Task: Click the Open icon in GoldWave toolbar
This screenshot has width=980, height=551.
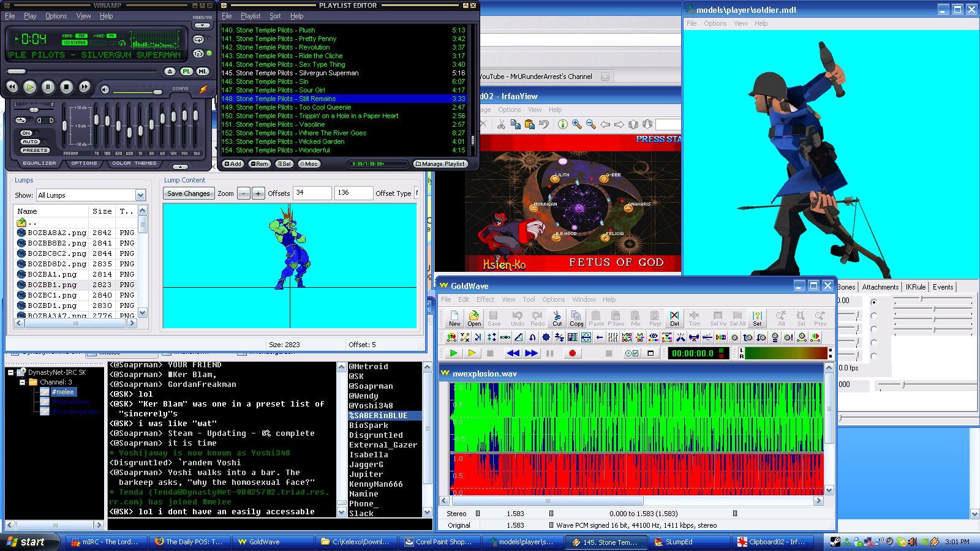Action: pos(474,318)
